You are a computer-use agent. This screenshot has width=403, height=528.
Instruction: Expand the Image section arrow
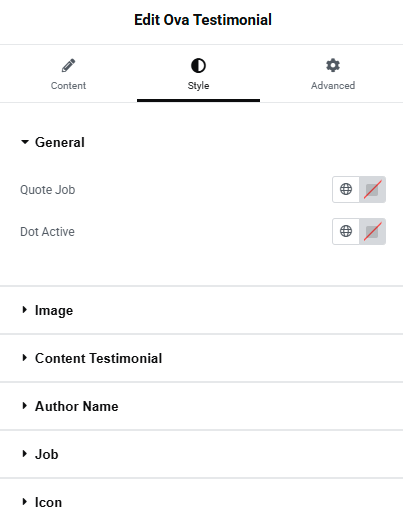(x=24, y=310)
